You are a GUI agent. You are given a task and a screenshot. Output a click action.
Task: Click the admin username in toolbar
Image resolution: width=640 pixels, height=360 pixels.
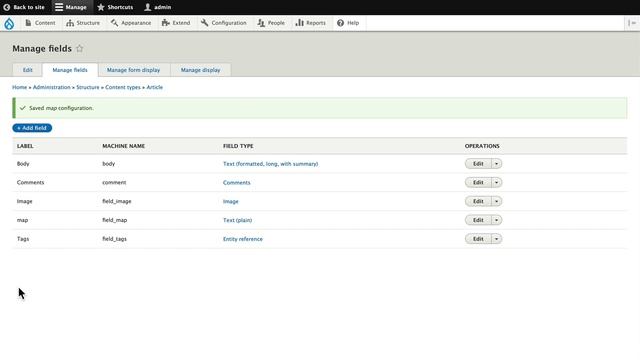pos(162,7)
